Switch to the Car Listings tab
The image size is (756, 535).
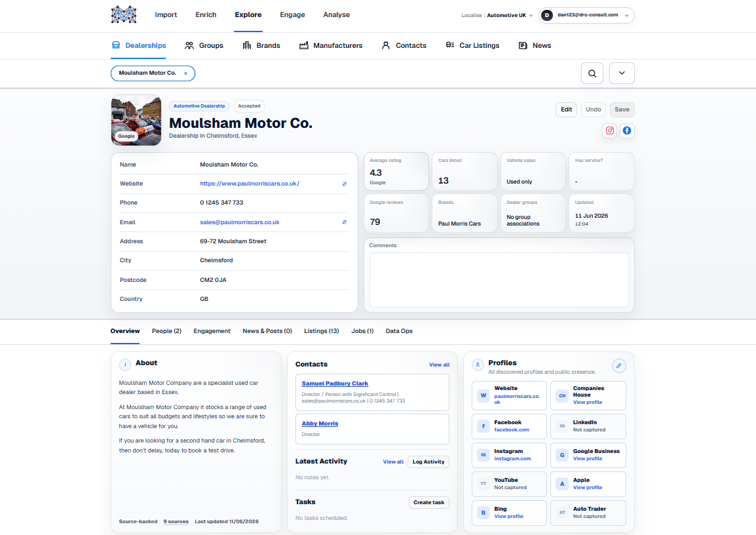[x=472, y=45]
